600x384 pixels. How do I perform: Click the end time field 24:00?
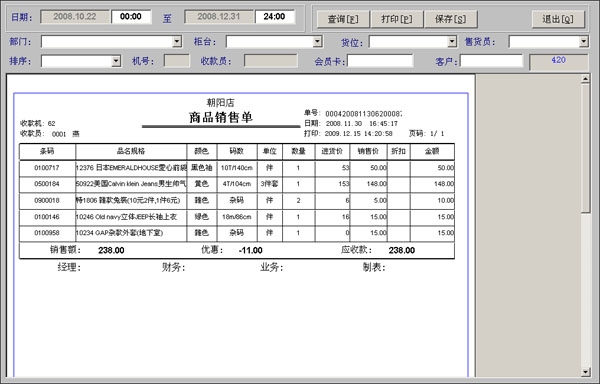click(x=275, y=17)
